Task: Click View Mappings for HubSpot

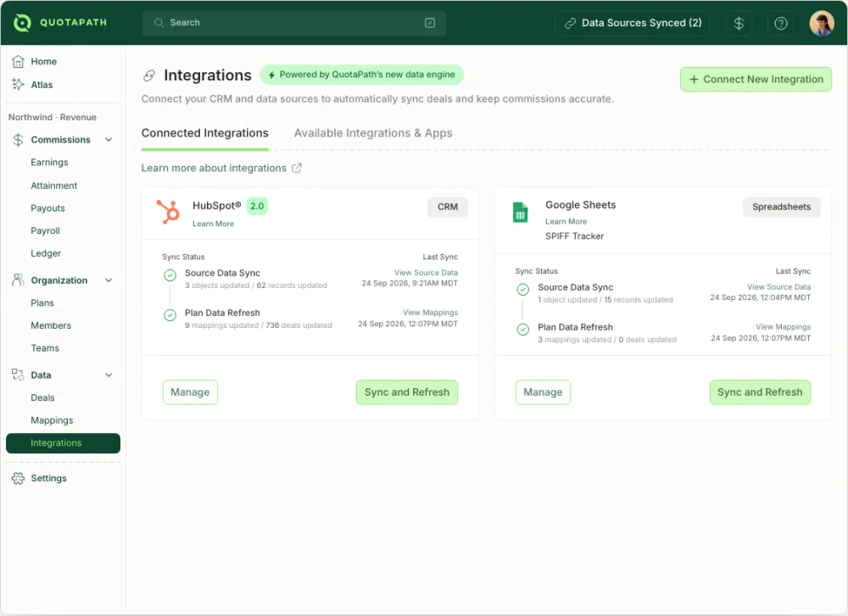Action: tap(430, 313)
